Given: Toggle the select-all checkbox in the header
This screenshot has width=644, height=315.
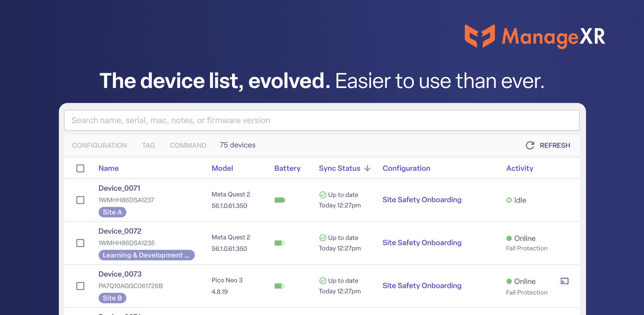Looking at the screenshot, I should point(80,168).
